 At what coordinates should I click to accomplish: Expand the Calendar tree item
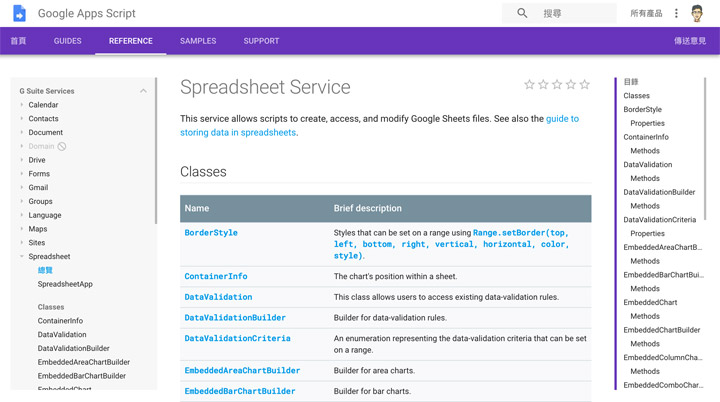click(22, 105)
